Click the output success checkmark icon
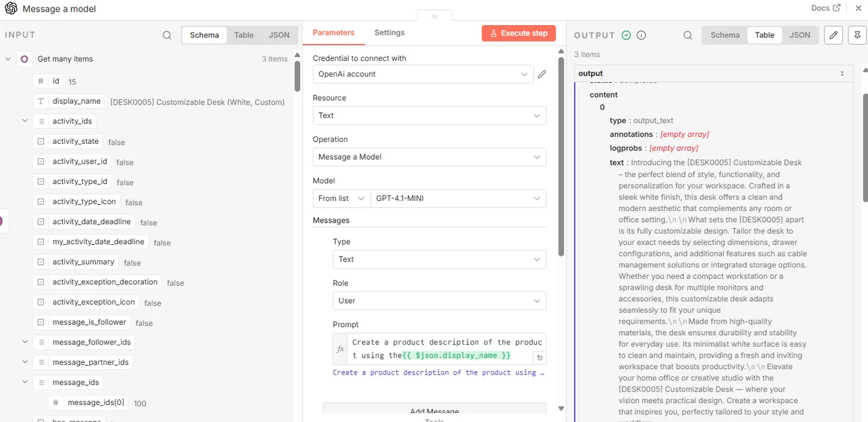 click(626, 35)
